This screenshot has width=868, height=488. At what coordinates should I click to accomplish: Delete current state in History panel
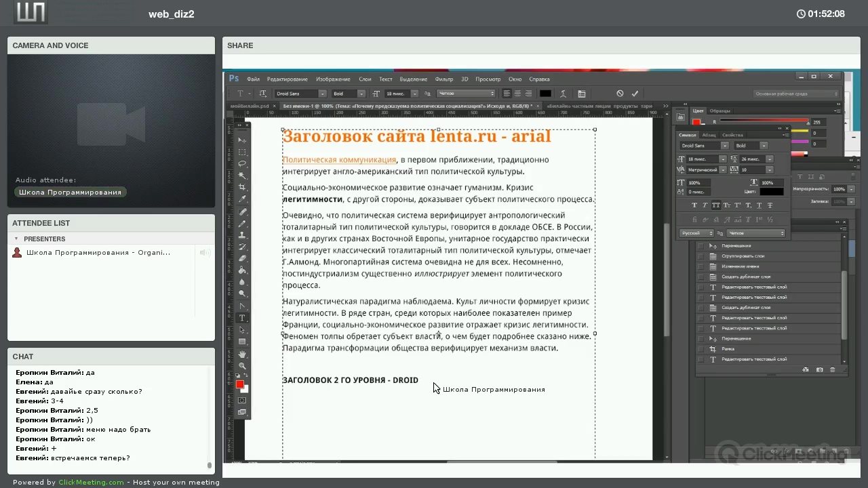coord(833,369)
